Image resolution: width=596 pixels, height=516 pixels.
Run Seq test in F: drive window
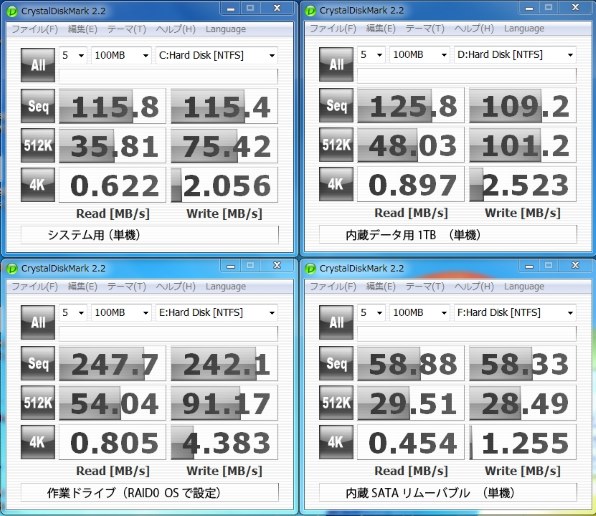(x=336, y=364)
